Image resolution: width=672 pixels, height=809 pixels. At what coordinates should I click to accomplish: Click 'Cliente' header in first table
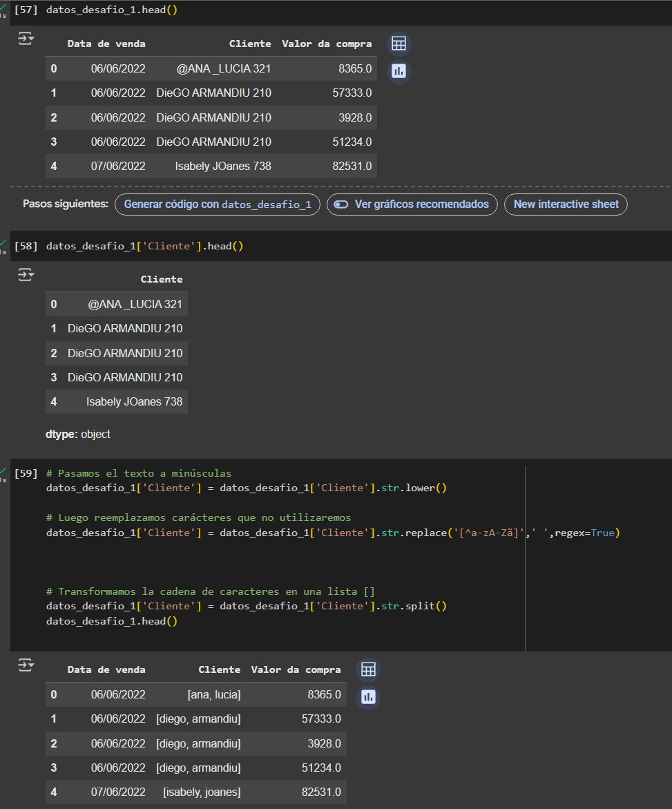tap(250, 44)
